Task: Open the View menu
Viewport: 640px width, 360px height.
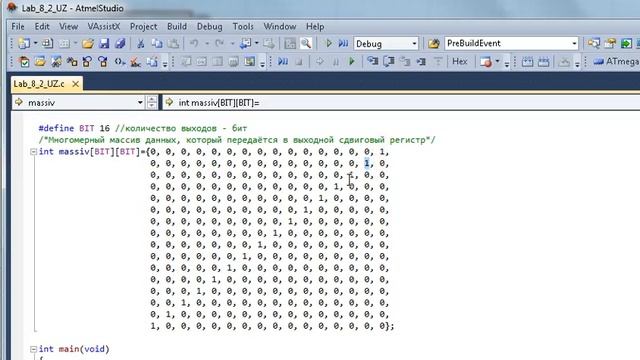Action: coord(68,27)
